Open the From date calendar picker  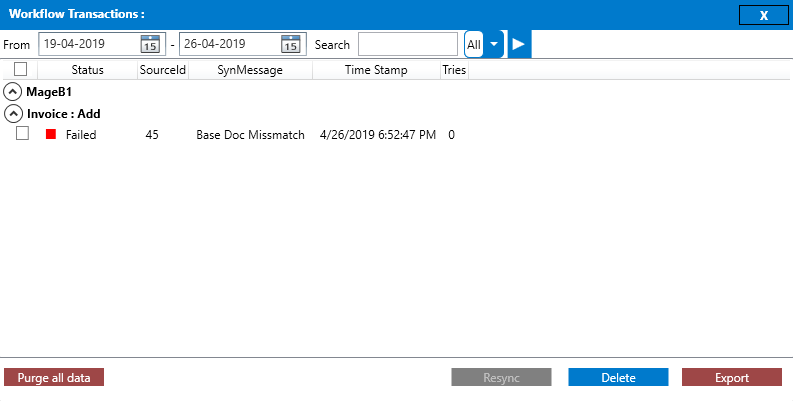click(150, 44)
